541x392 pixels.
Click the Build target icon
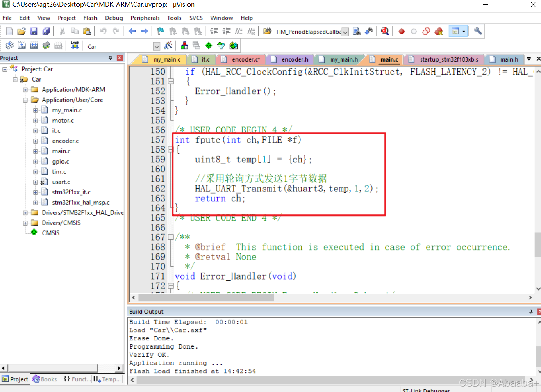tap(22, 46)
